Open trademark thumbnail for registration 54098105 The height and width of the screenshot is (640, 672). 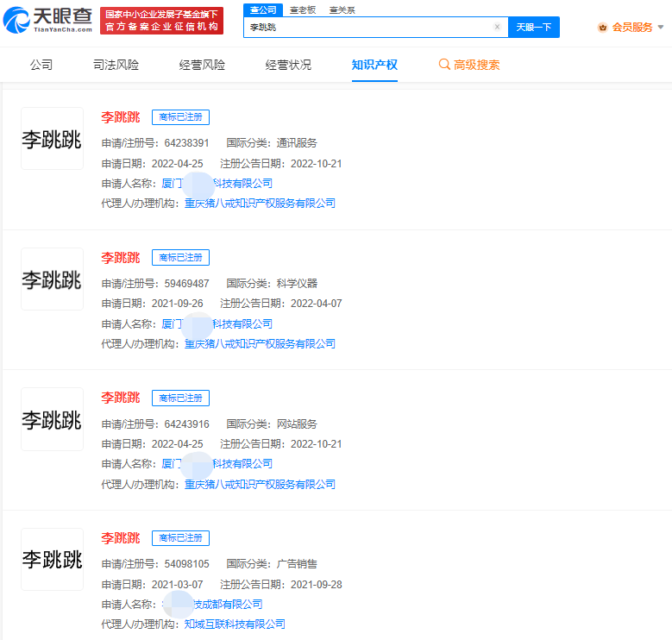point(52,559)
